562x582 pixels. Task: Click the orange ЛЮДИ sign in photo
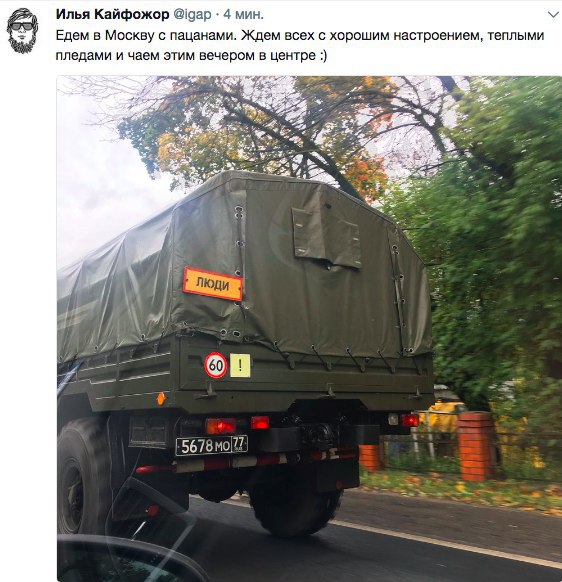tap(212, 284)
